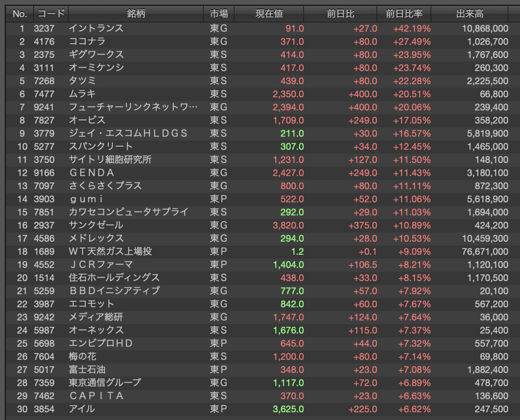
Task: Click the メディア総研 stock name
Action: click(96, 317)
